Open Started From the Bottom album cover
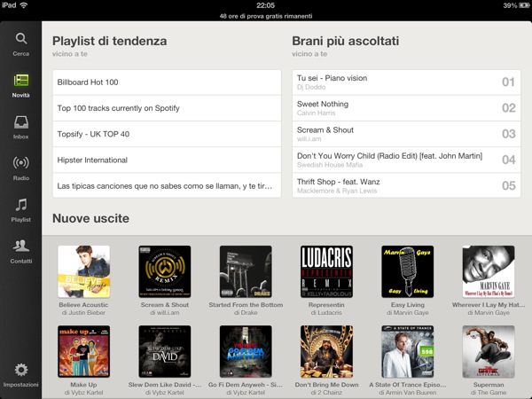532x399 pixels. (246, 271)
